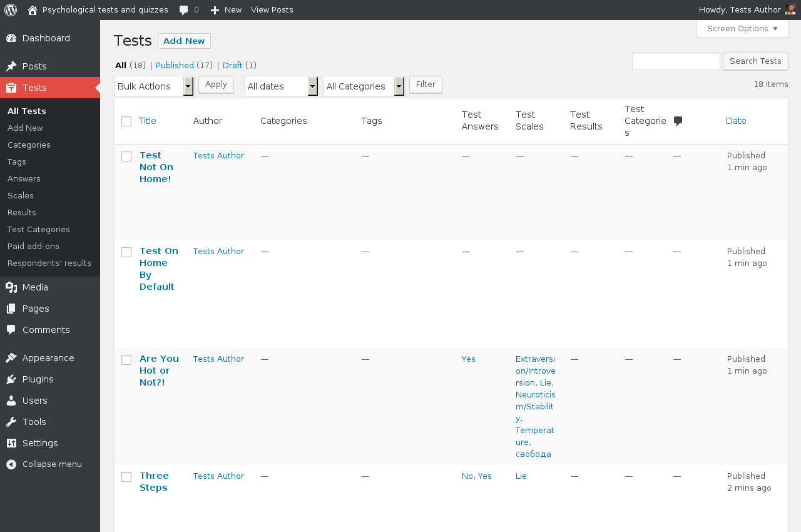Click the Dashboard gauge icon
The image size is (801, 532).
[x=11, y=38]
